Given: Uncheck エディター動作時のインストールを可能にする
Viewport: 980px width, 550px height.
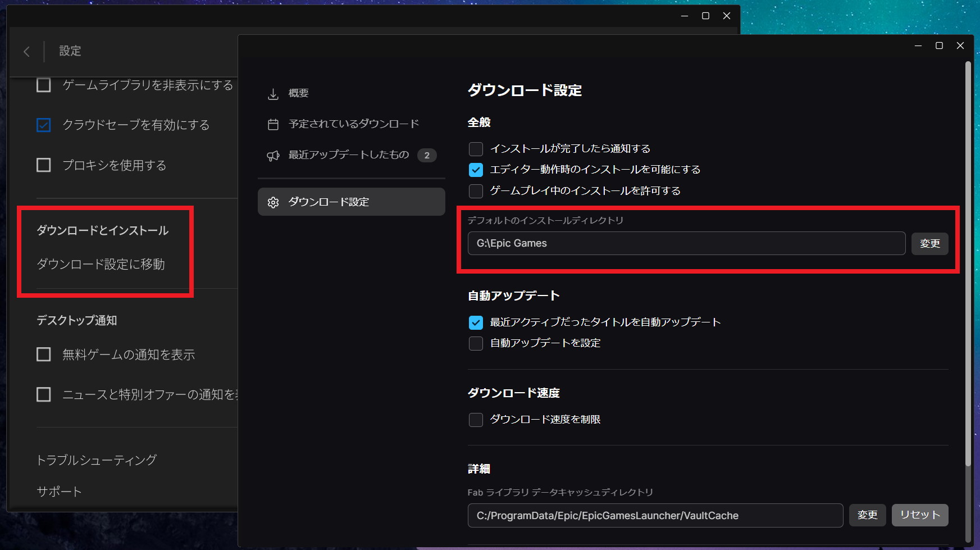Looking at the screenshot, I should coord(476,170).
